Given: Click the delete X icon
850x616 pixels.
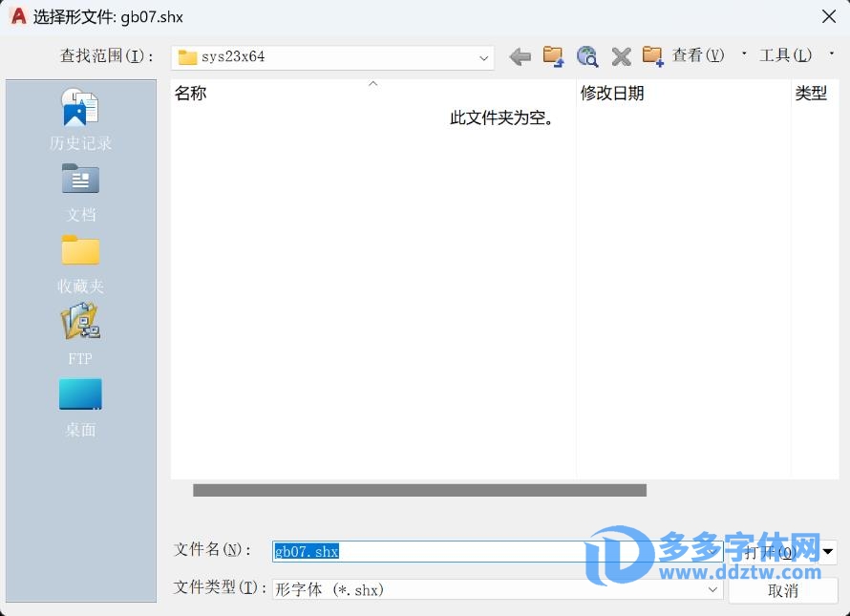Looking at the screenshot, I should point(621,57).
